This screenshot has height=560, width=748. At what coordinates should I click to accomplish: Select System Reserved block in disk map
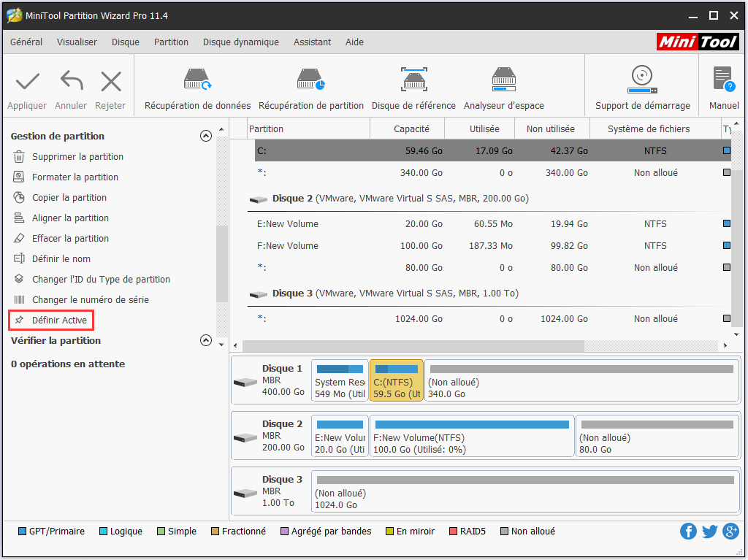[x=340, y=380]
